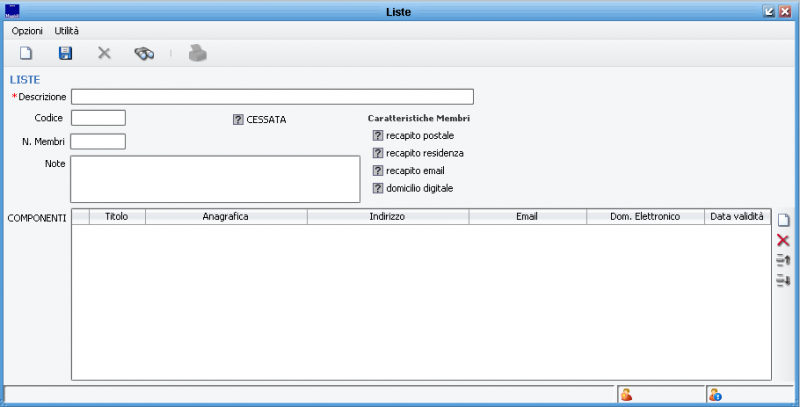Click the Caratteristiche Membri heading
Screen dimensions: 800x407
coord(419,118)
